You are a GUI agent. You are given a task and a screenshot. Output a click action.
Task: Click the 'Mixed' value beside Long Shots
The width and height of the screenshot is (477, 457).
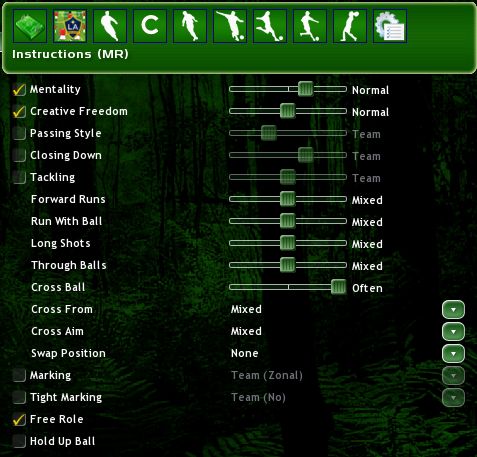[367, 244]
